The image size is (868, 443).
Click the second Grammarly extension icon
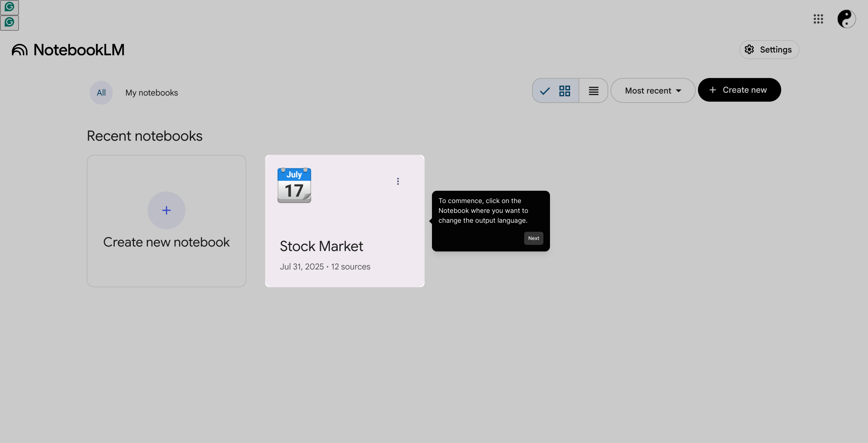pos(9,23)
